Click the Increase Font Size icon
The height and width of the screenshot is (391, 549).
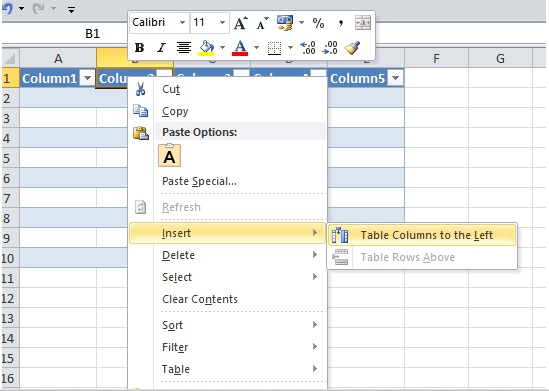tap(241, 23)
